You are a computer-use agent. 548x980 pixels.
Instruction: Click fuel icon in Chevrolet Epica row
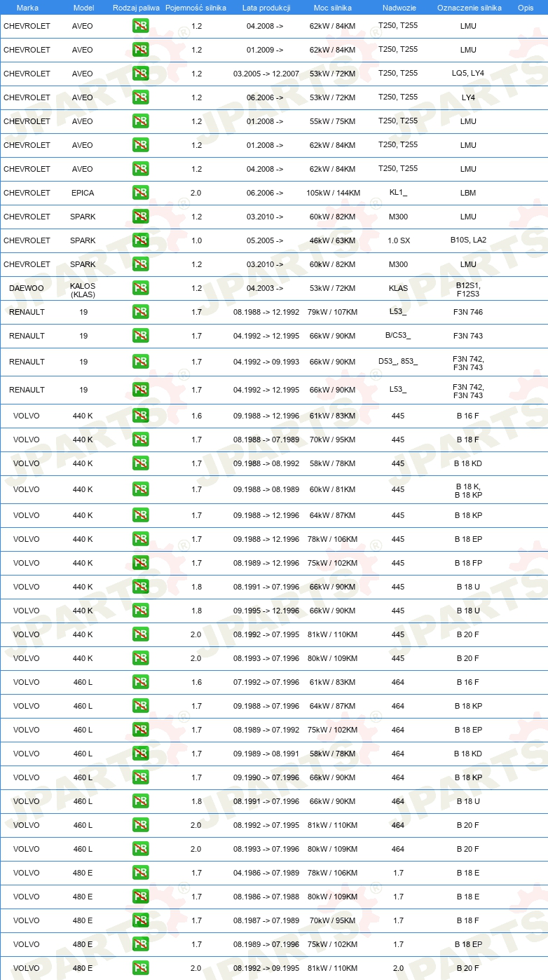(140, 193)
